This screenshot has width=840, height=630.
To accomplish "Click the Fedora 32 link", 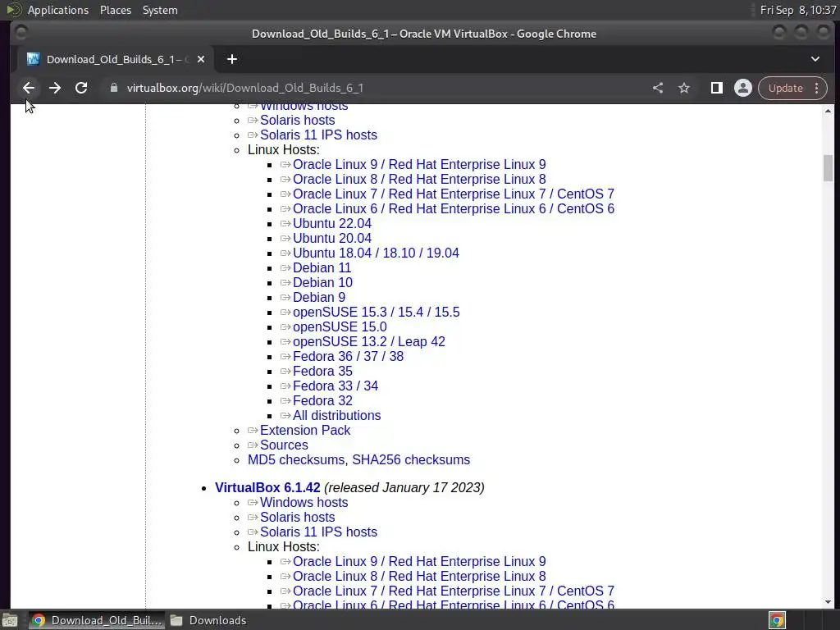I will (x=322, y=400).
